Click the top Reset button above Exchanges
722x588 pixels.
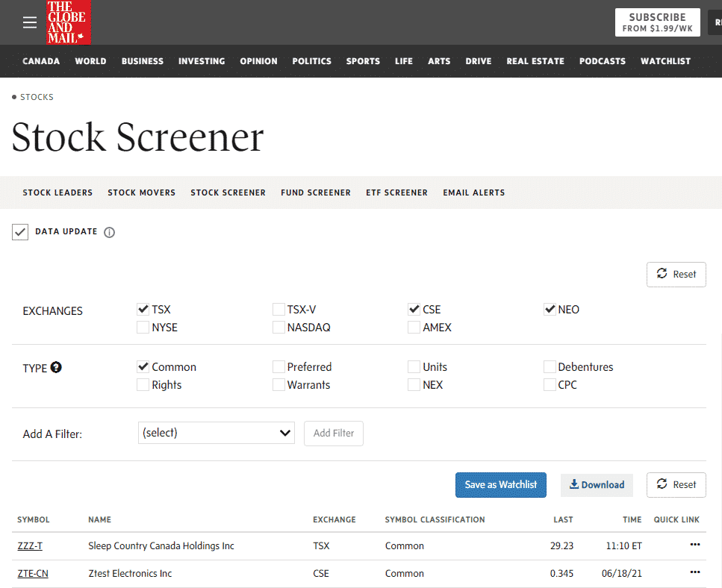click(x=676, y=275)
